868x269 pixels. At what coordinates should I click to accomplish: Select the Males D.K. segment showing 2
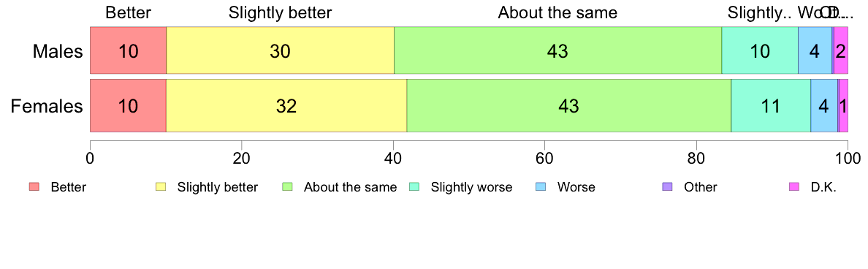841,50
